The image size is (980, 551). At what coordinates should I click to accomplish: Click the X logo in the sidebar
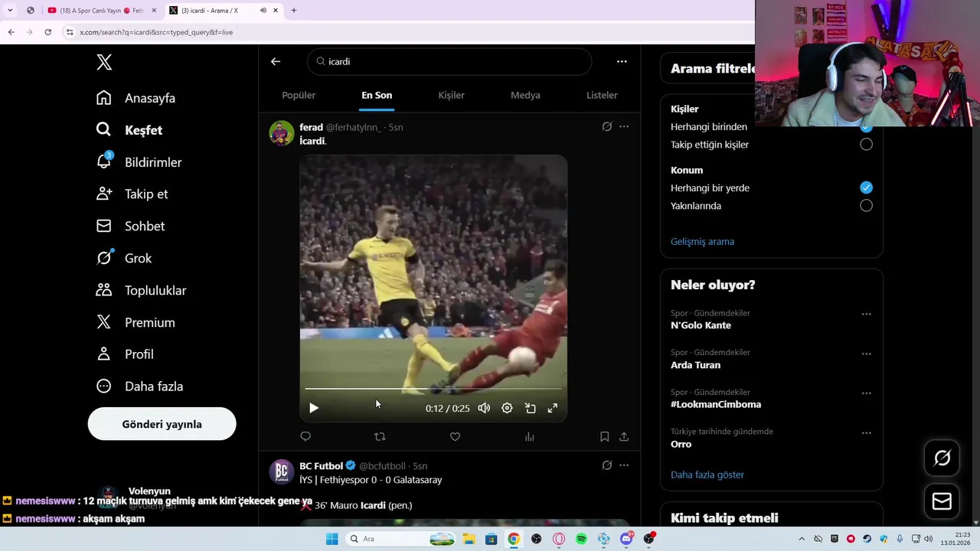(104, 62)
